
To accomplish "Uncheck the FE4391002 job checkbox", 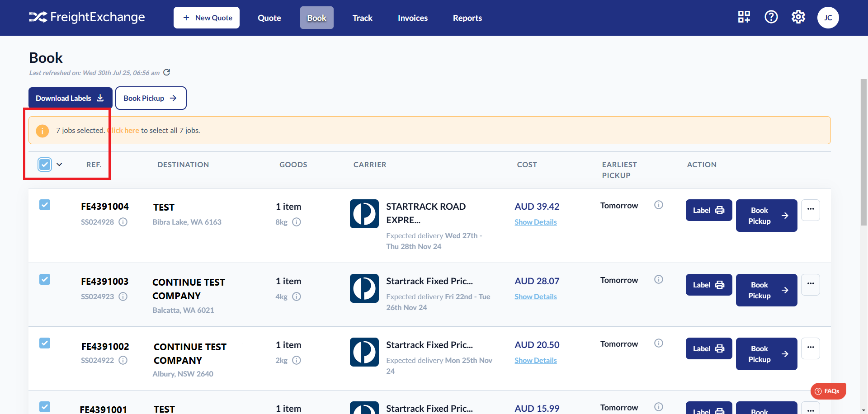I will click(x=45, y=343).
